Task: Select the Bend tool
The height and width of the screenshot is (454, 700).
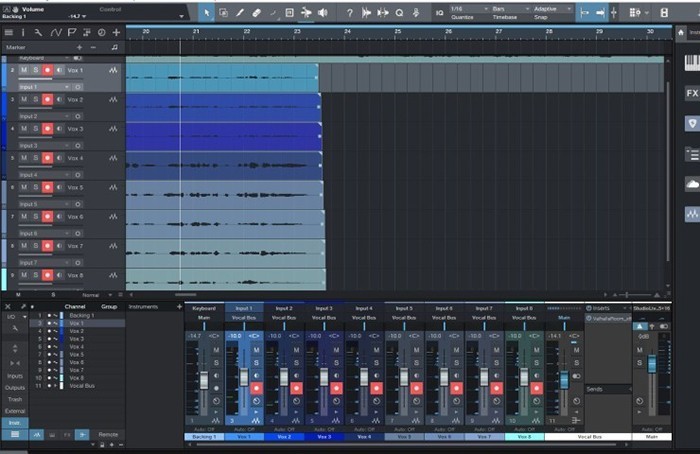Action: tap(306, 13)
